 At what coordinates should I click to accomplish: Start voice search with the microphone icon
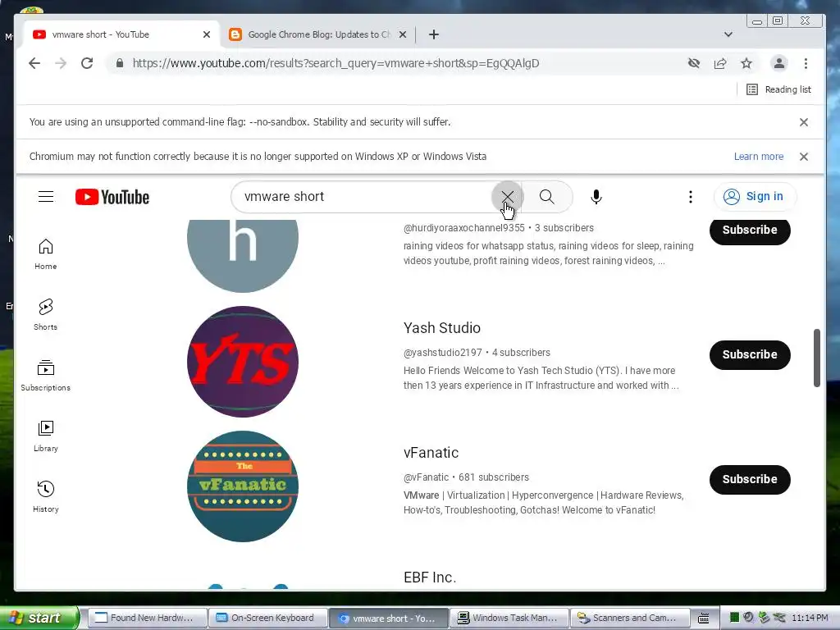tap(596, 197)
